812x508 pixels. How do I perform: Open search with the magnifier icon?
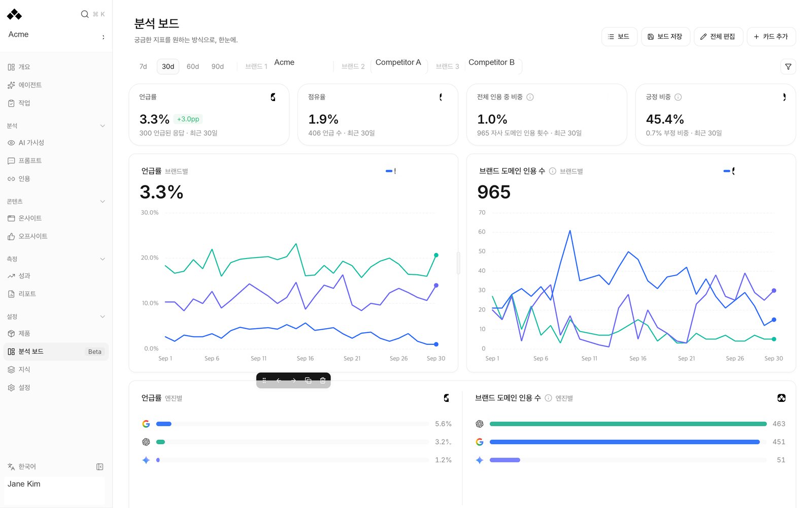point(85,14)
